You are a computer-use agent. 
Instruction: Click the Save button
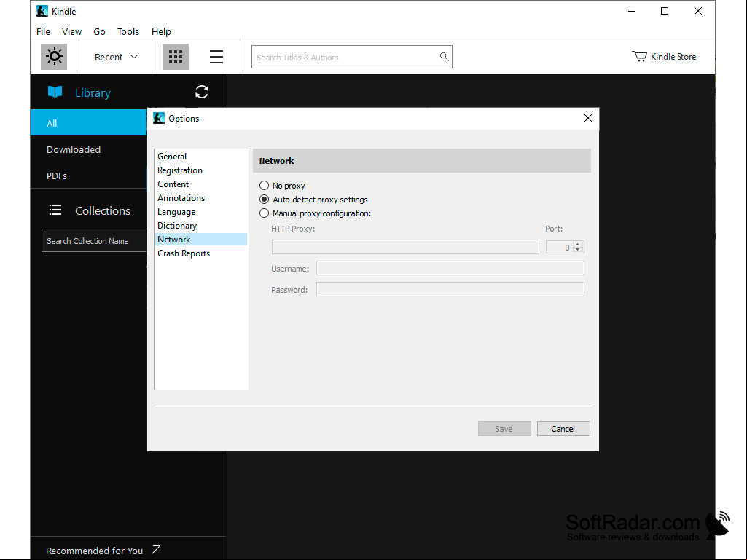coord(504,429)
